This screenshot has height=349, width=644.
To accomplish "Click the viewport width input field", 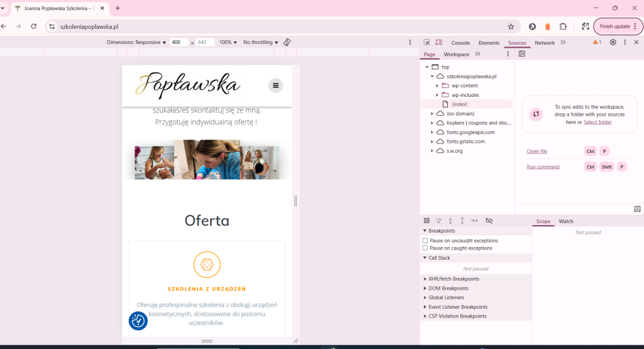I will coord(179,42).
